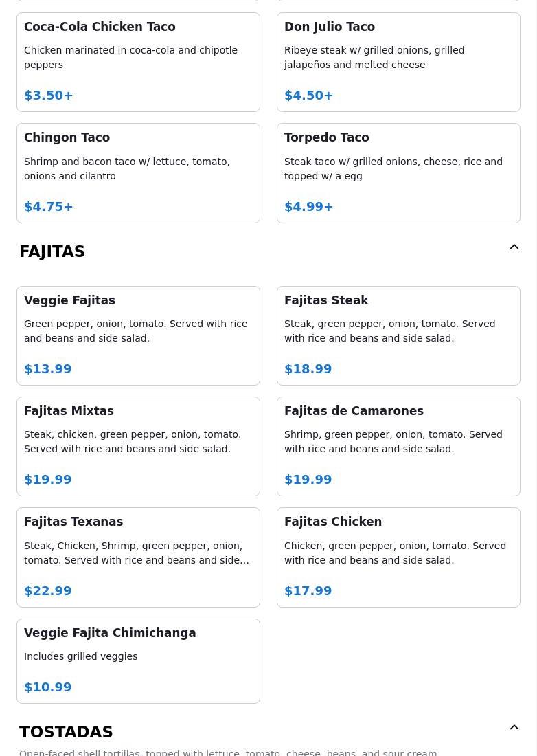Open the Coca-Cola Chicken Taco item
The image size is (537, 756).
138,62
